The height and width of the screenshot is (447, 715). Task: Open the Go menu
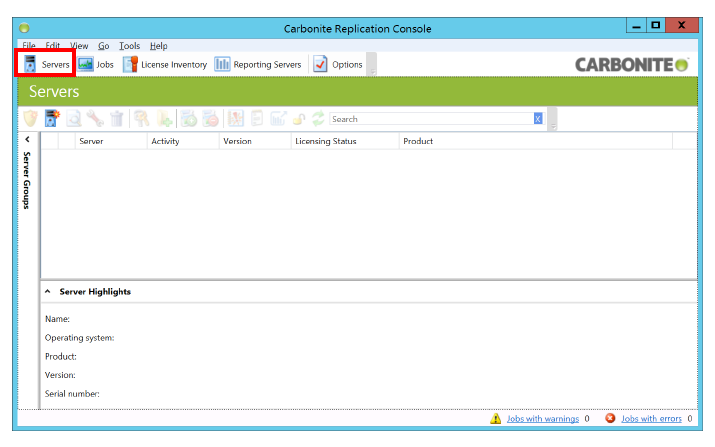(x=104, y=46)
